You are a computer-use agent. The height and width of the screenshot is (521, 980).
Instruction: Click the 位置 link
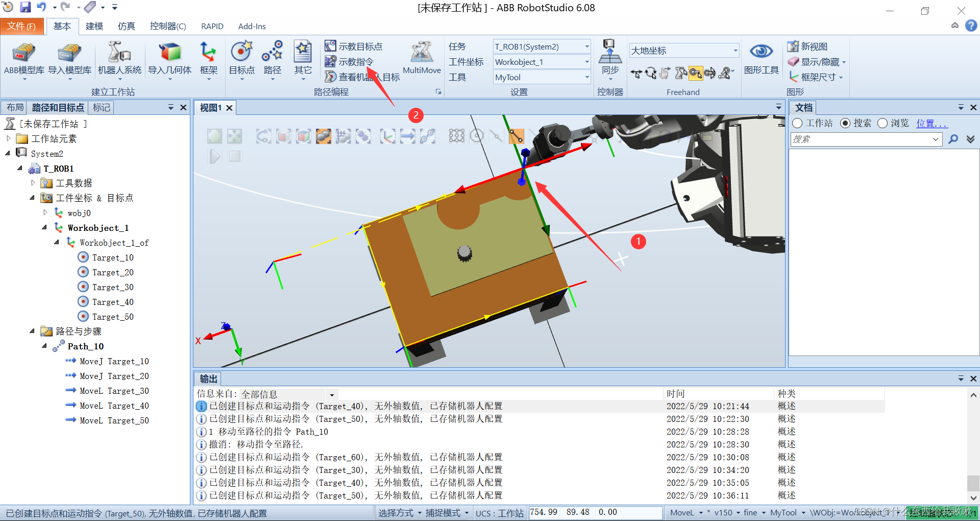pos(932,123)
